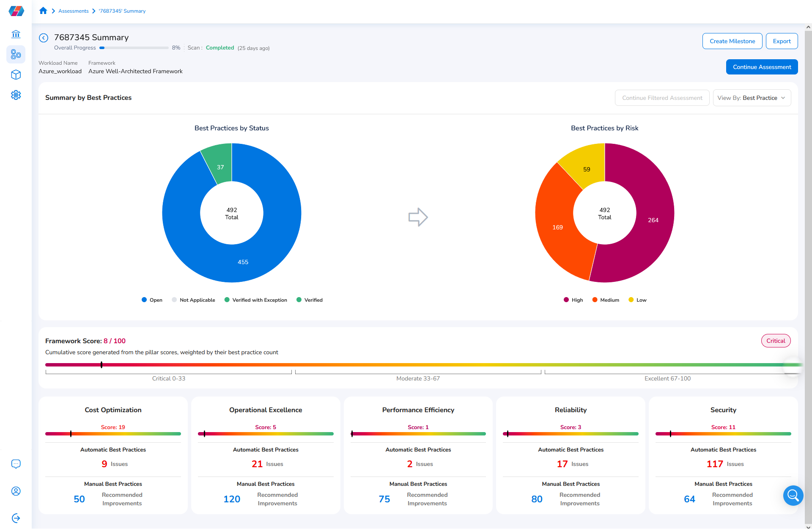The width and height of the screenshot is (812, 529).
Task: Open the cube workloads icon in sidebar
Action: coord(16,75)
